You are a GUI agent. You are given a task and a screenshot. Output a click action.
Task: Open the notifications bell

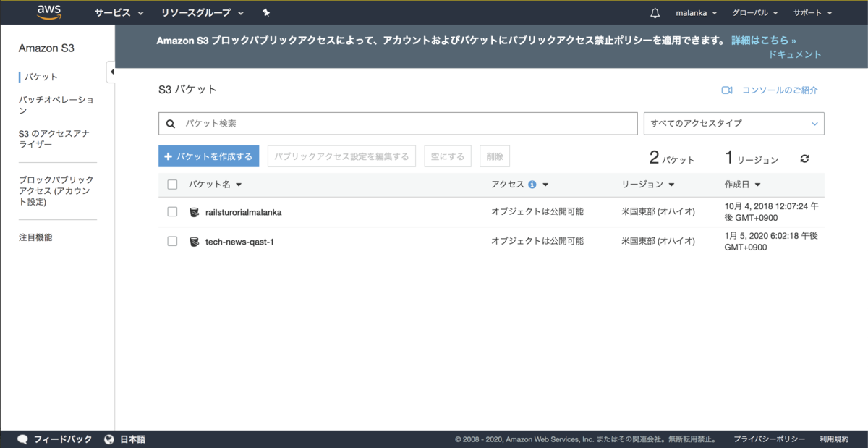point(655,13)
